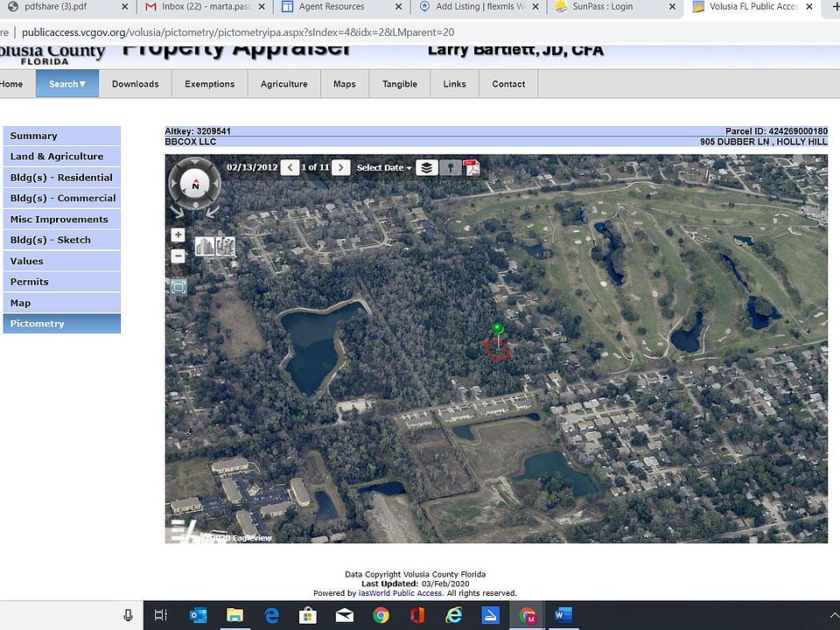Screen dimensions: 840x630
Task: Open Microsoft Store from the taskbar
Action: tap(307, 615)
